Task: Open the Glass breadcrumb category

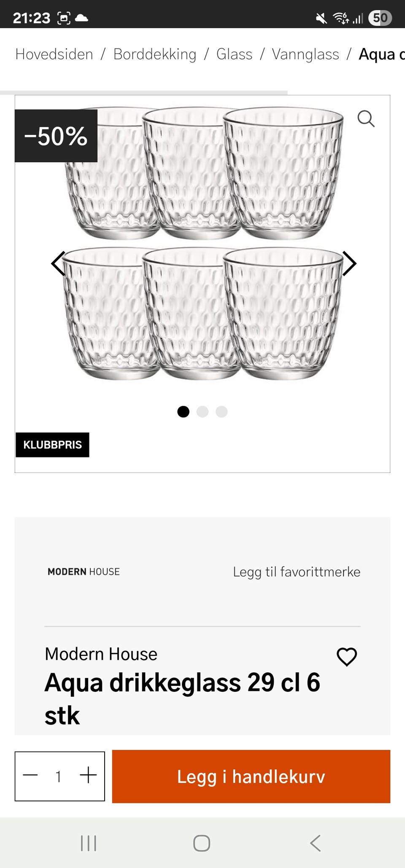Action: pyautogui.click(x=234, y=54)
